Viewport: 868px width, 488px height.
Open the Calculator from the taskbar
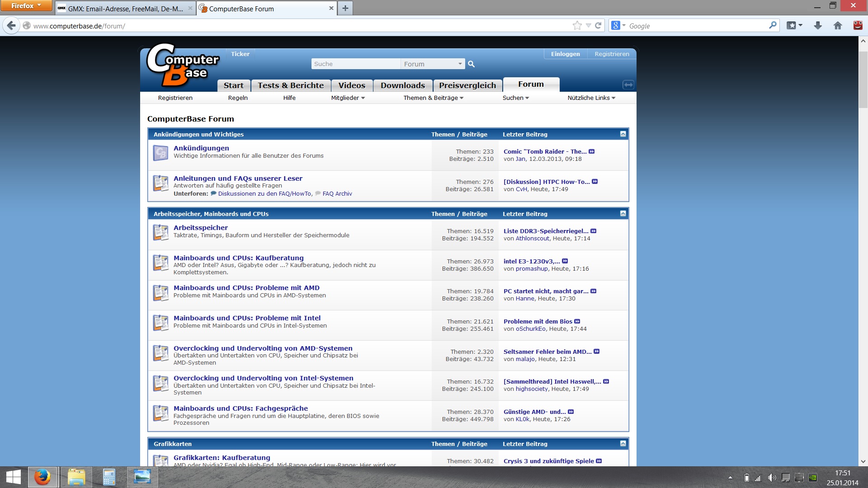tap(109, 477)
